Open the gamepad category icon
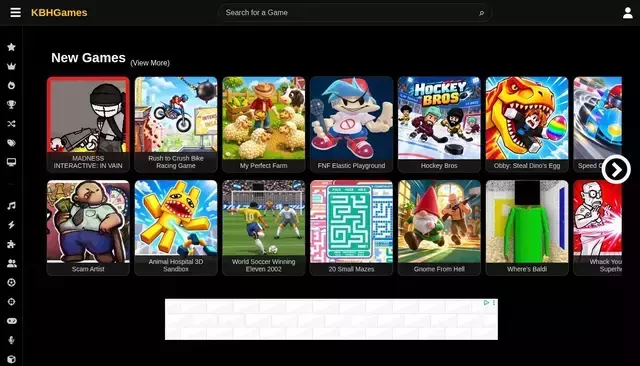The height and width of the screenshot is (366, 640). click(x=11, y=321)
